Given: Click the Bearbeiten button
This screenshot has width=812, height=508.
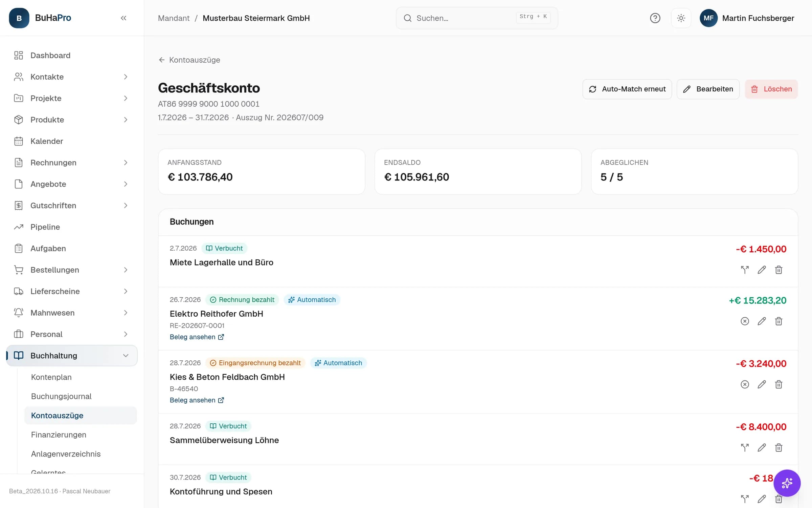Looking at the screenshot, I should click(708, 89).
